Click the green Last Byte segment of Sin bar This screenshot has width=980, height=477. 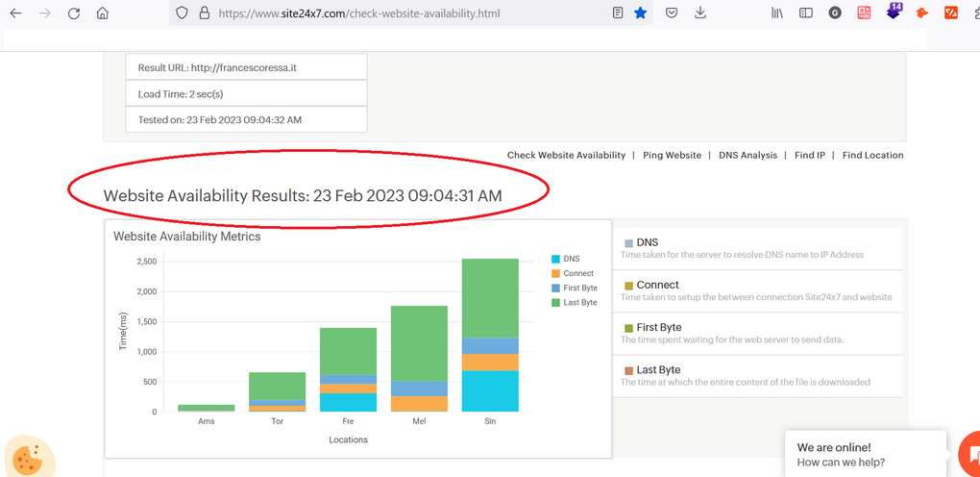click(x=490, y=298)
